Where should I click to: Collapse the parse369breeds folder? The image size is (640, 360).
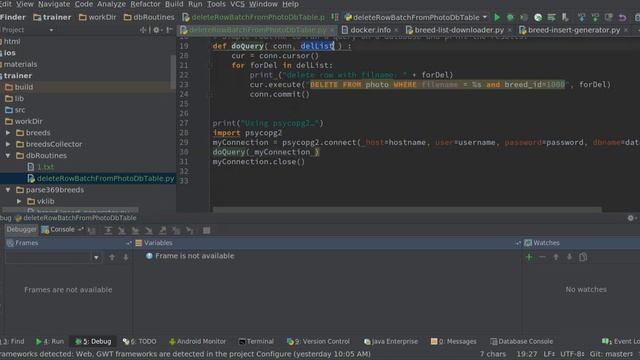tap(8, 190)
